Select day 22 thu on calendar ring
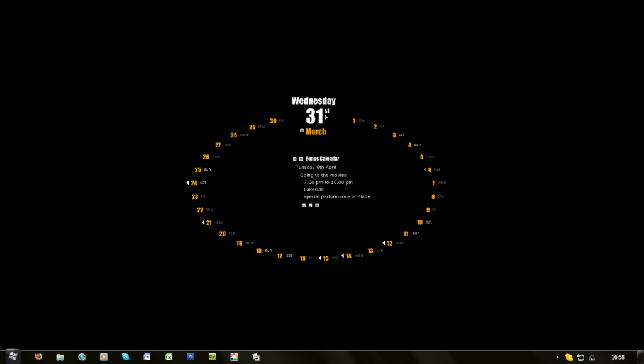 point(205,210)
